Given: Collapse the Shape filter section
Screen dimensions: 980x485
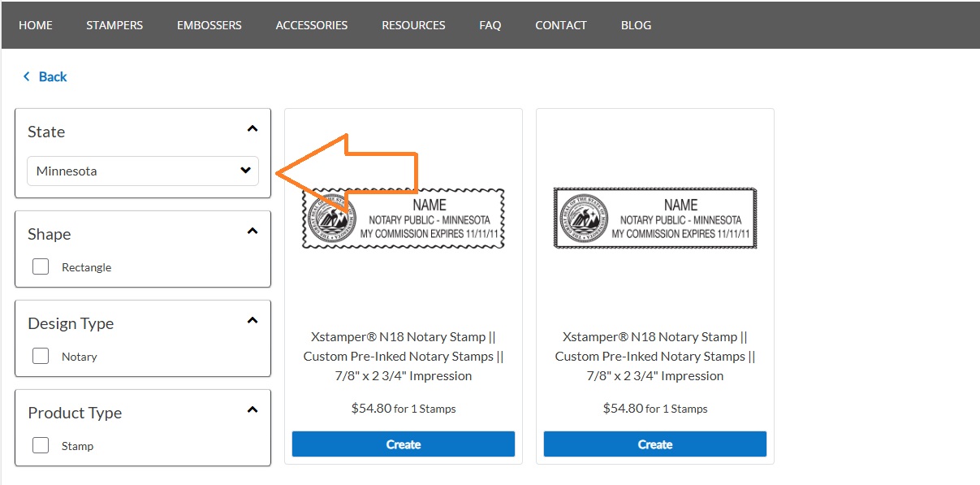Looking at the screenshot, I should [x=253, y=231].
